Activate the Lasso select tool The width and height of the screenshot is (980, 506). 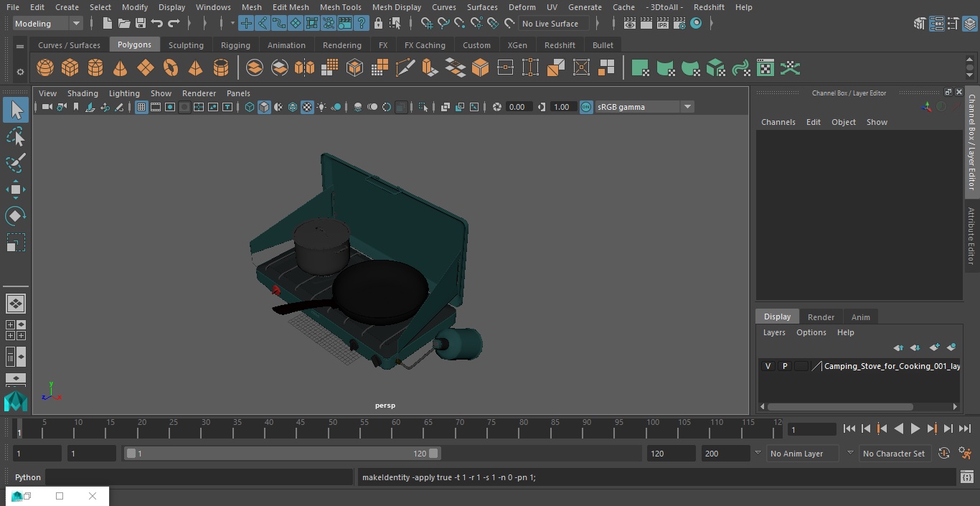pos(15,136)
